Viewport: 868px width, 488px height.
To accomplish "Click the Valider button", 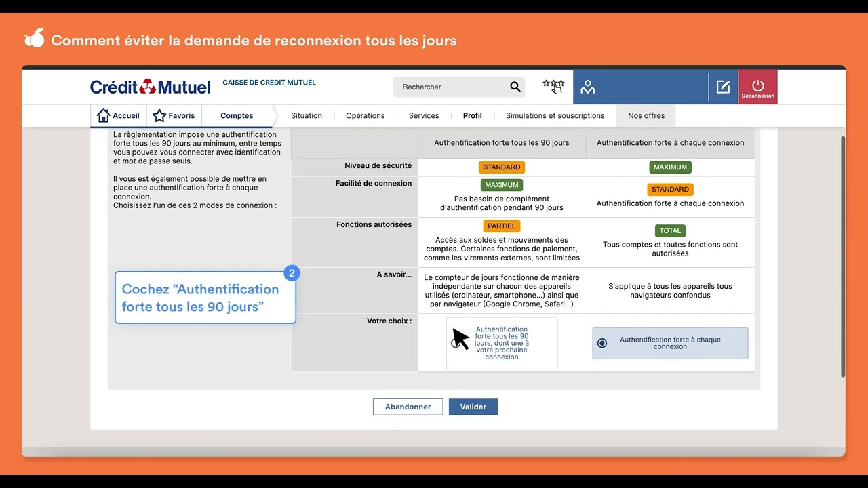I will [473, 407].
